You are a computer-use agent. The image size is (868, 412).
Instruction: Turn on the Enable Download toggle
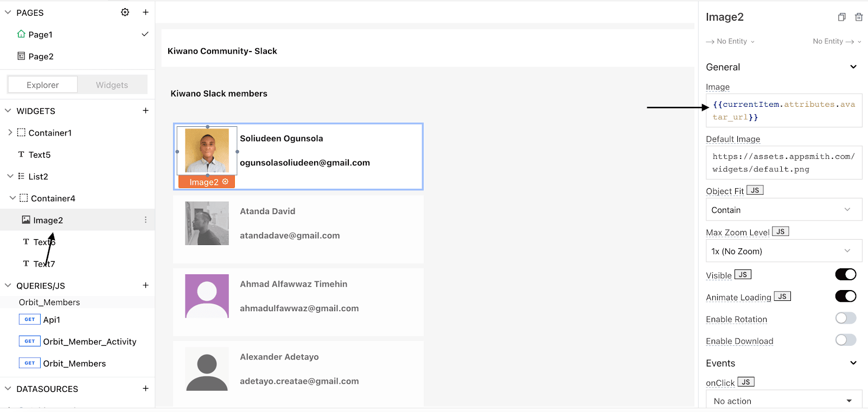point(845,340)
